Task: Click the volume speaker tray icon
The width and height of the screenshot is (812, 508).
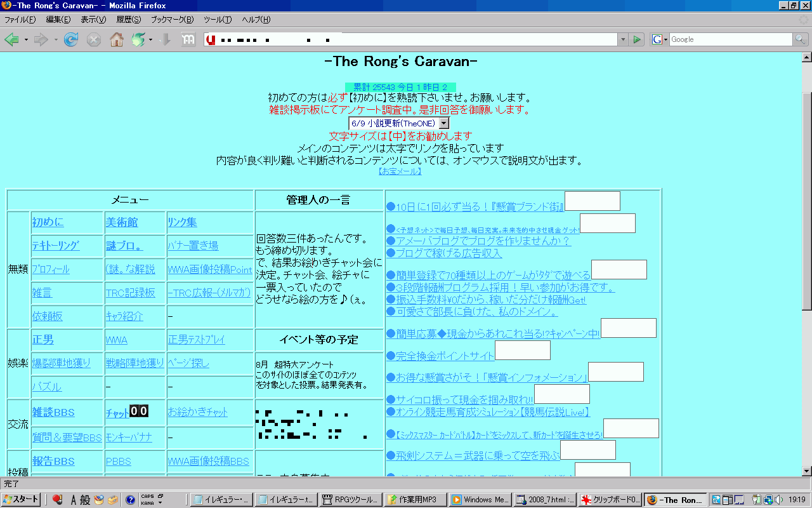Action: pos(778,500)
